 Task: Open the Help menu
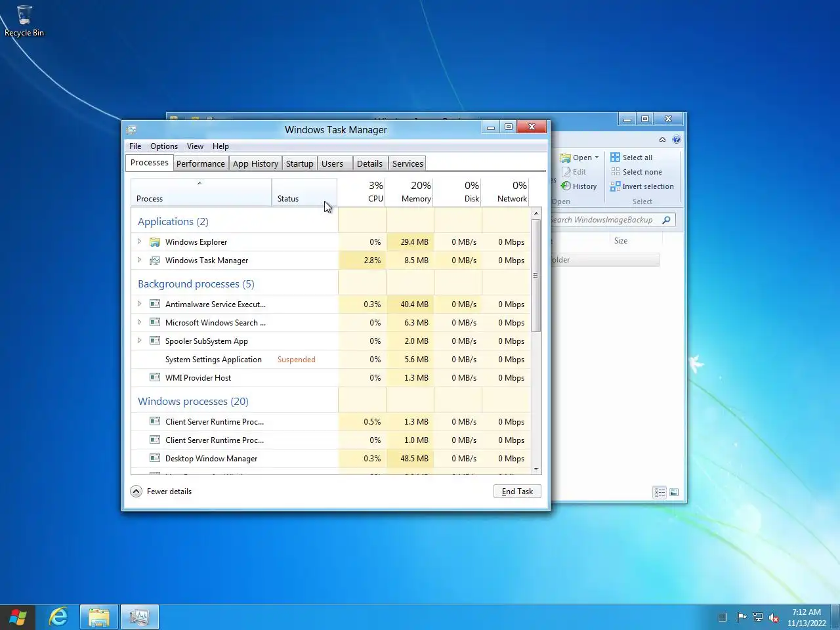pyautogui.click(x=220, y=146)
